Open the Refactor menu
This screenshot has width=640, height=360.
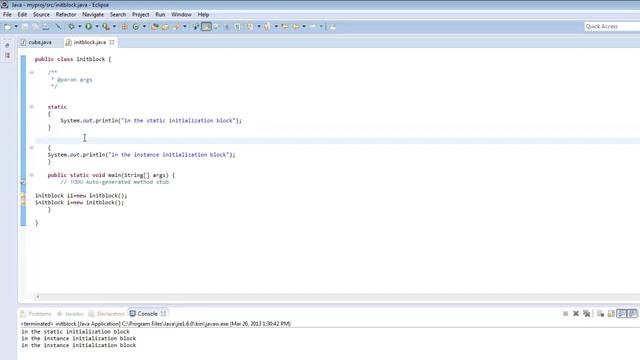tap(66, 14)
